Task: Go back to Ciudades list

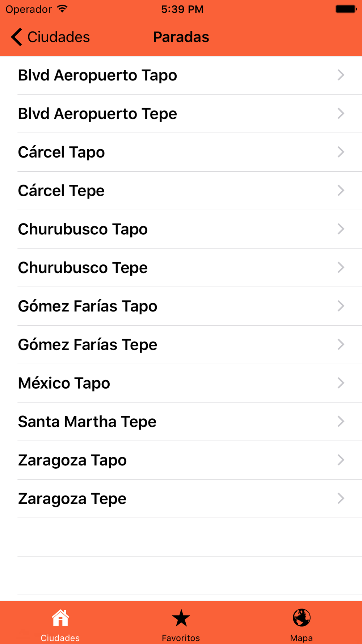Action: click(x=51, y=37)
